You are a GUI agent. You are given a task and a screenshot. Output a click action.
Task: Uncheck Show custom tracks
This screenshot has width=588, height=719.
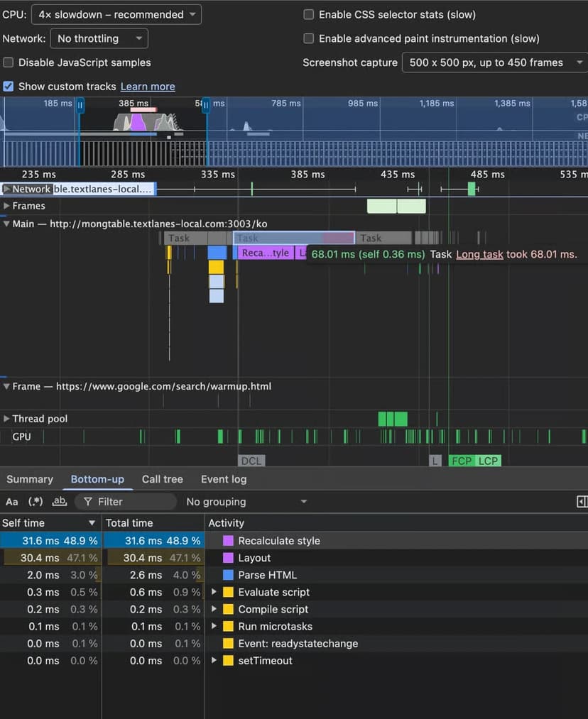click(9, 86)
